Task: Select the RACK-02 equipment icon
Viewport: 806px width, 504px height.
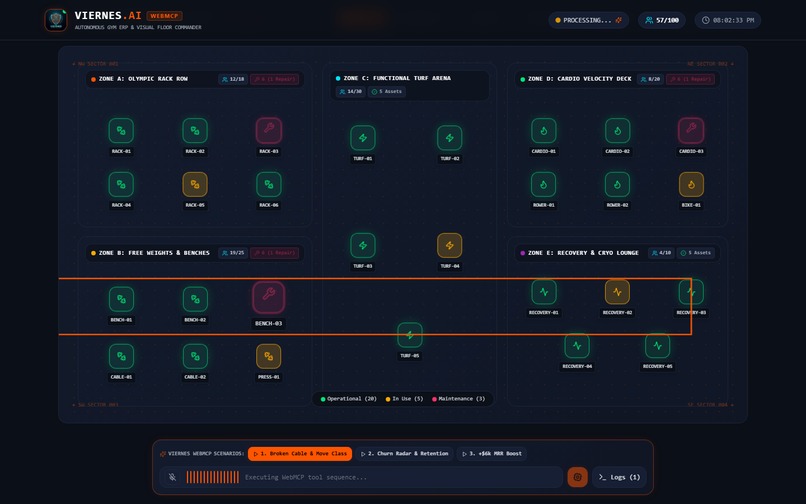Action: (x=195, y=131)
